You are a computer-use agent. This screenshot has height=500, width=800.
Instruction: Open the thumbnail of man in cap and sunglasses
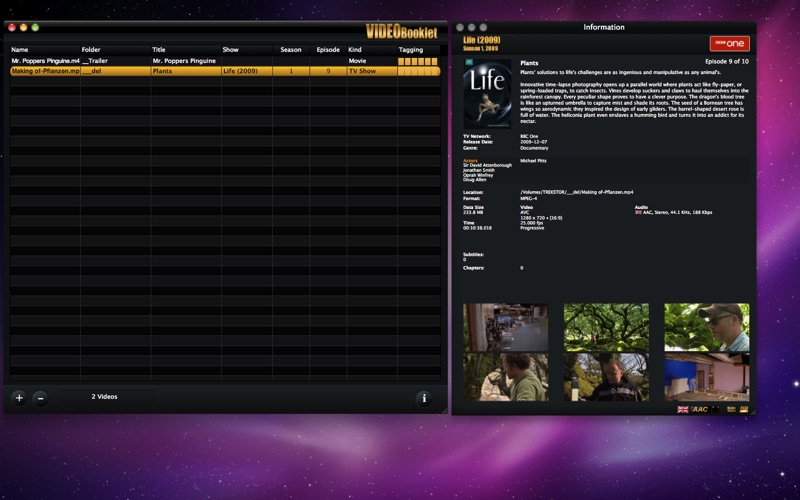coord(707,327)
